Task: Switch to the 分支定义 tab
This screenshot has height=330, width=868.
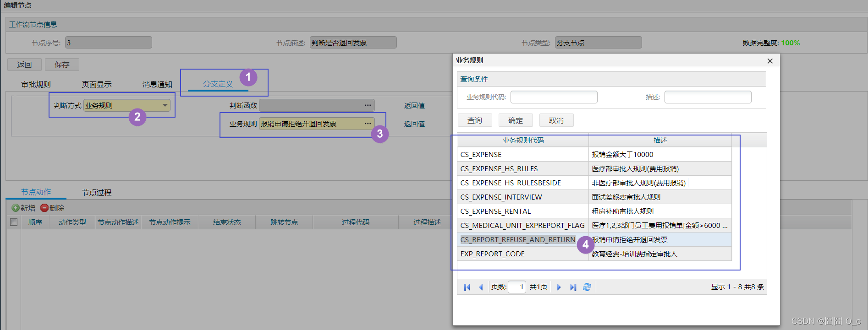Action: click(x=218, y=84)
